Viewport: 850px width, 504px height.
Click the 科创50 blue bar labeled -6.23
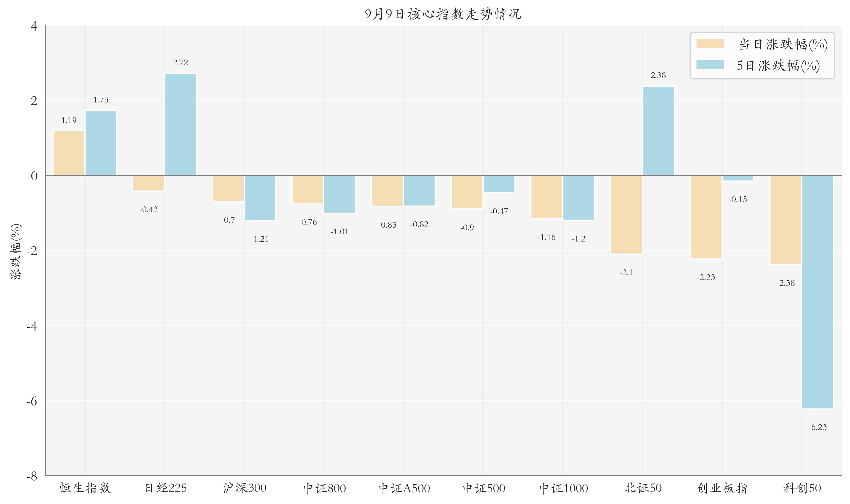click(x=817, y=292)
